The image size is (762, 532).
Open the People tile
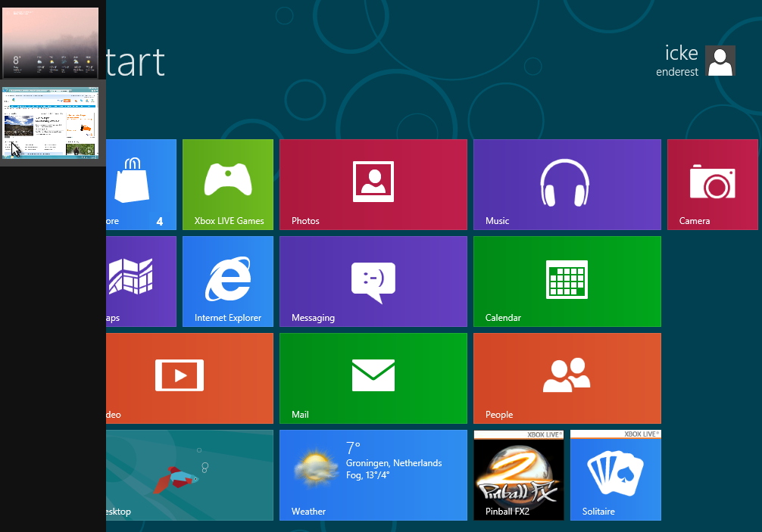tap(567, 378)
